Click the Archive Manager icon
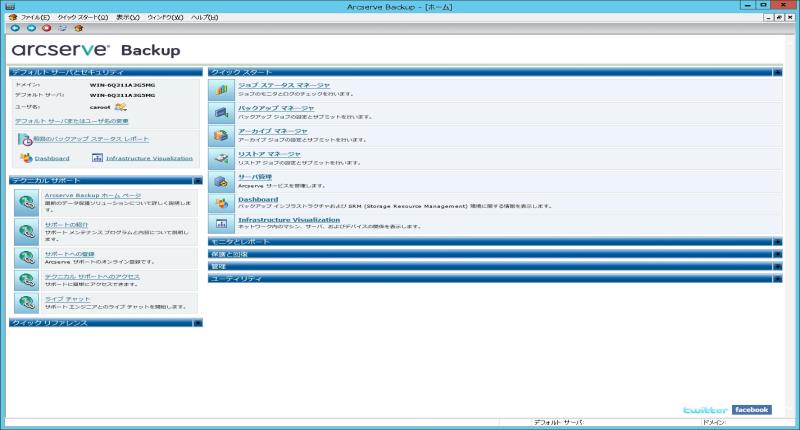Screen dimensions: 800x430 pyautogui.click(x=221, y=136)
